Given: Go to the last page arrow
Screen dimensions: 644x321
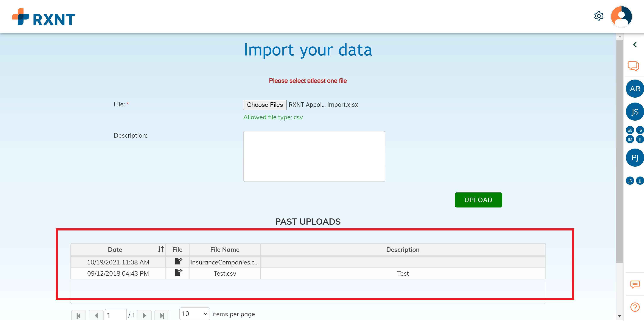Looking at the screenshot, I should click(x=162, y=315).
